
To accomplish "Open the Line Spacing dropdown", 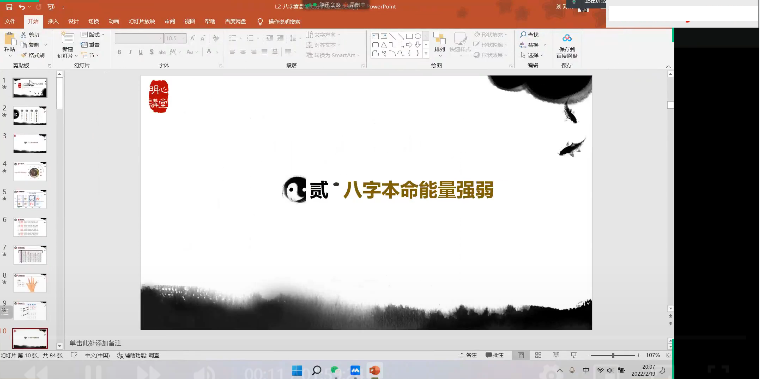I will (294, 38).
